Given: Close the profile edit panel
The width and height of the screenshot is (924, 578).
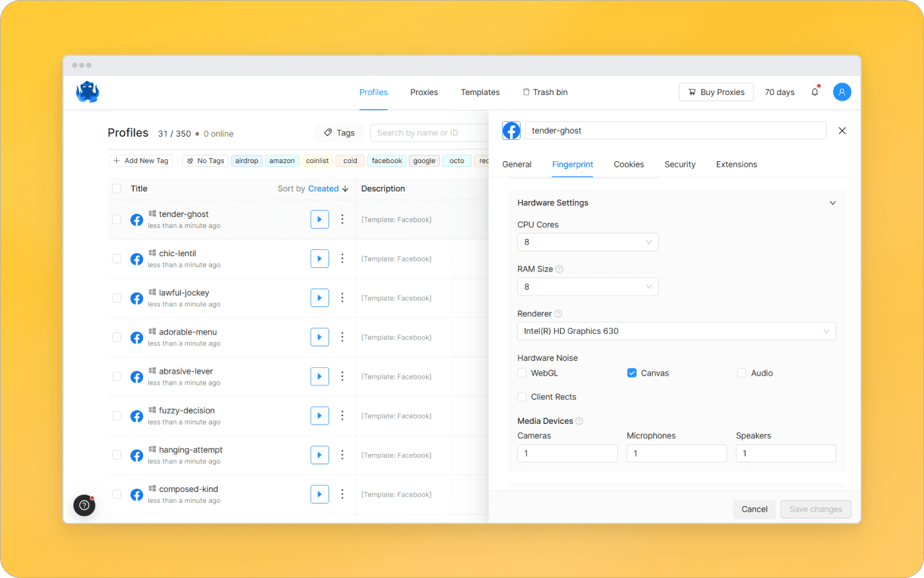Looking at the screenshot, I should click(x=842, y=130).
